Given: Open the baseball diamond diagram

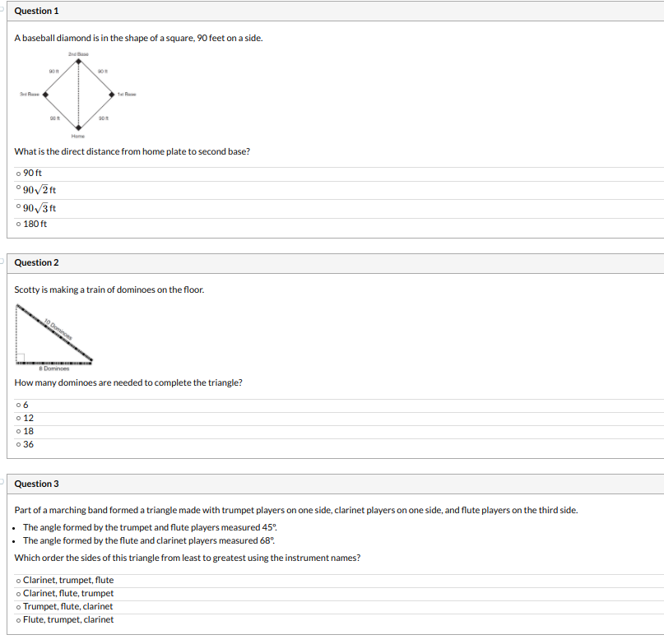Looking at the screenshot, I should tap(79, 93).
